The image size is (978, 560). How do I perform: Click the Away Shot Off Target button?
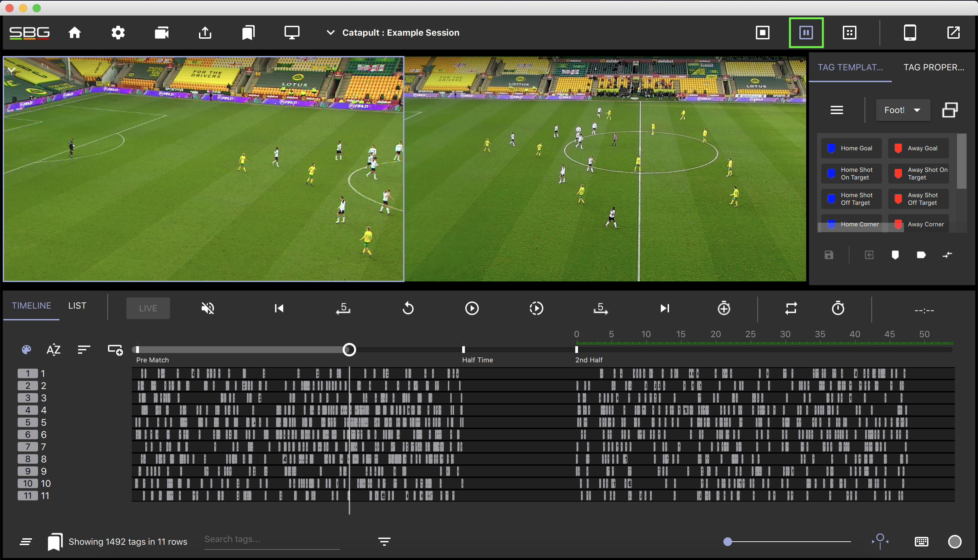pos(918,199)
